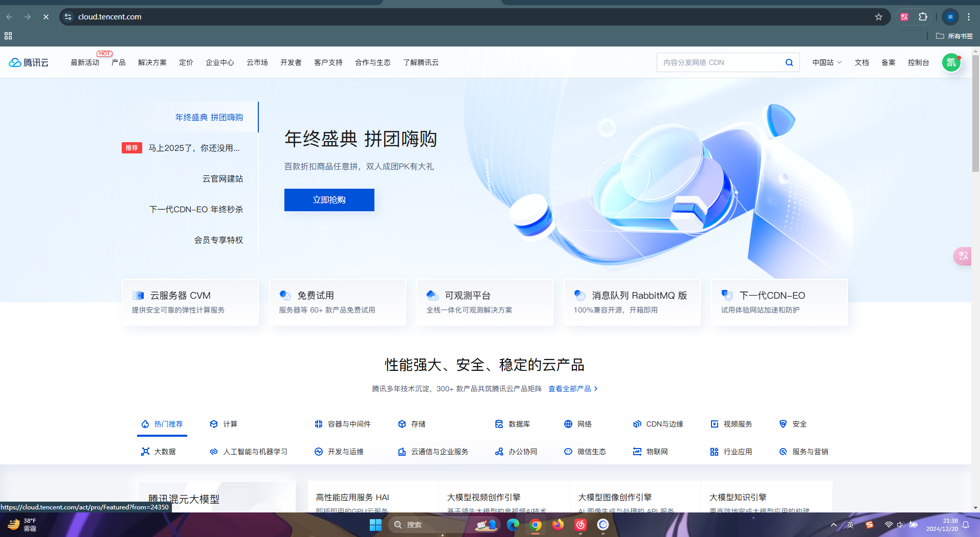Select the 办公协同 product category
This screenshot has height=537, width=980.
(x=516, y=452)
